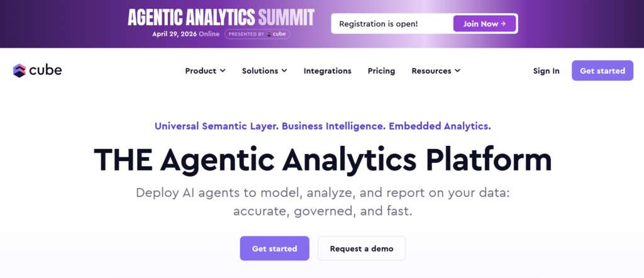644x278 pixels.
Task: Click THE Agentic Analytics Platform heading
Action: pos(322,160)
